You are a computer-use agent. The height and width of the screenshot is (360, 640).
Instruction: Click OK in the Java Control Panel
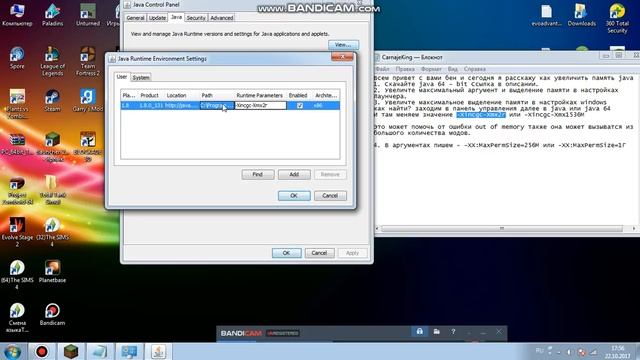tap(287, 253)
